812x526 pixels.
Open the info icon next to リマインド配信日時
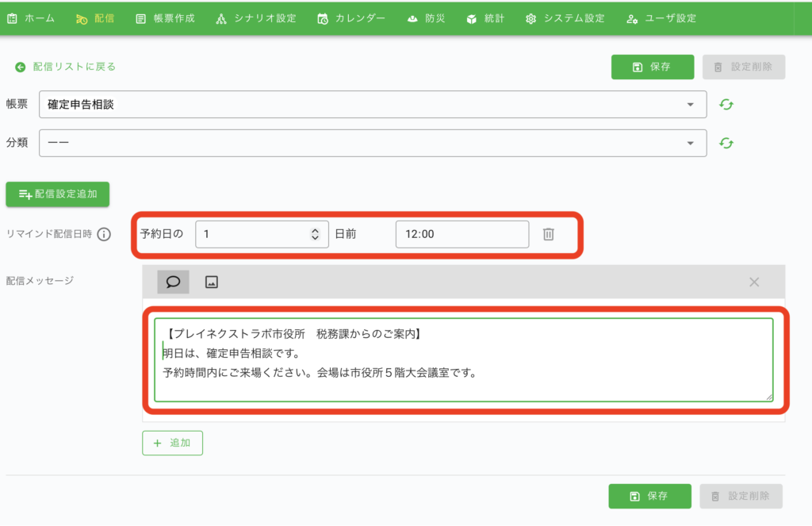[x=104, y=234]
